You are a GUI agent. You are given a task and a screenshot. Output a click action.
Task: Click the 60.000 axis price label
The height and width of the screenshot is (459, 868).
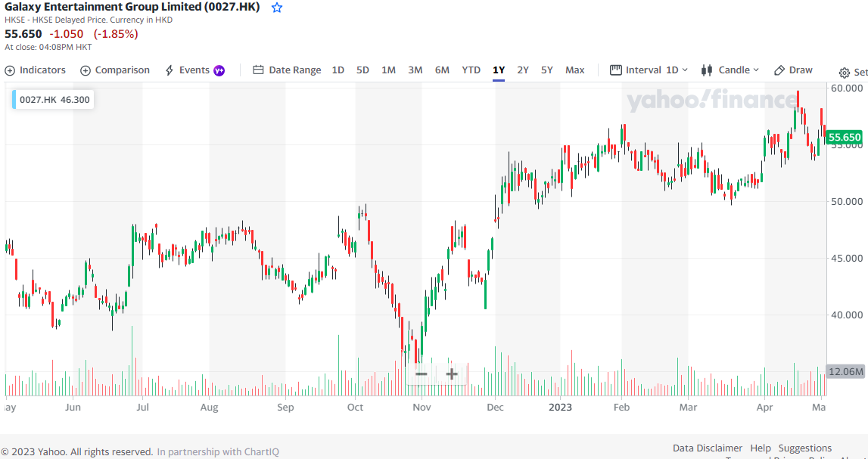pyautogui.click(x=846, y=88)
